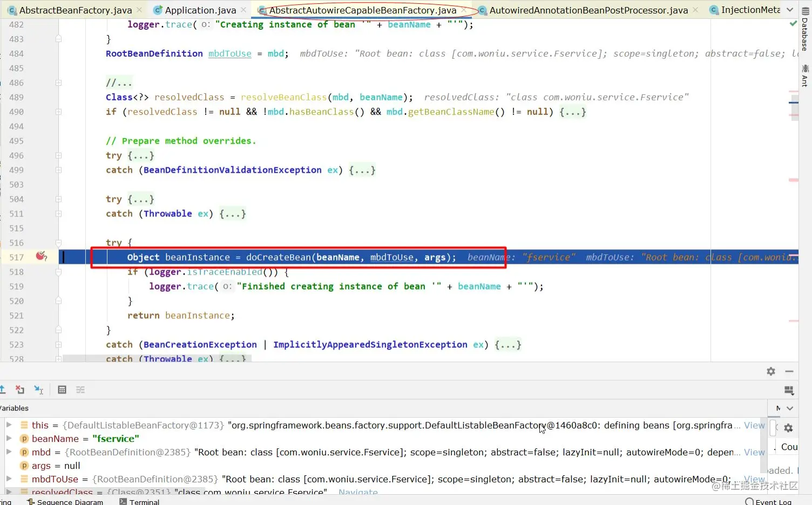Click the Trace Current Stream Chain icon
The image size is (812, 505).
(80, 390)
